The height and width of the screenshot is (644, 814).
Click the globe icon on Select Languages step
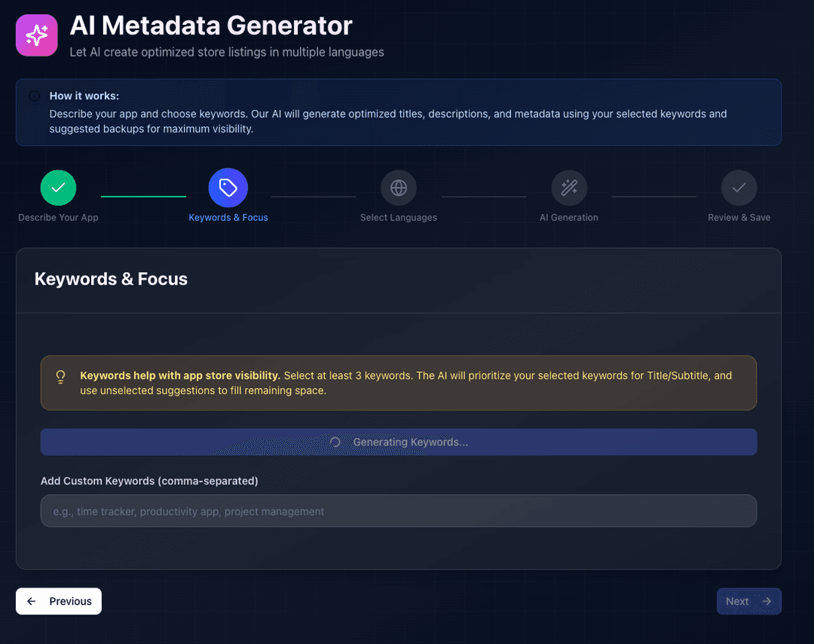click(399, 188)
